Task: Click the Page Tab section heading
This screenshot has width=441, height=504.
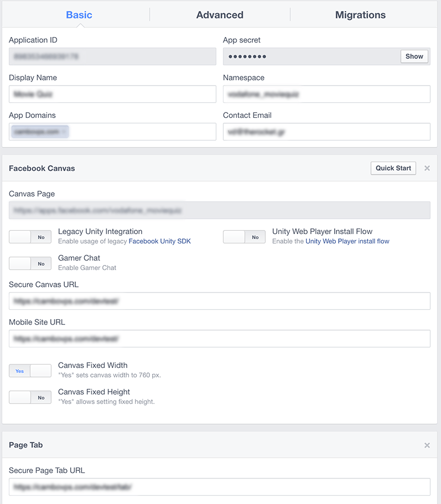Action: point(25,445)
